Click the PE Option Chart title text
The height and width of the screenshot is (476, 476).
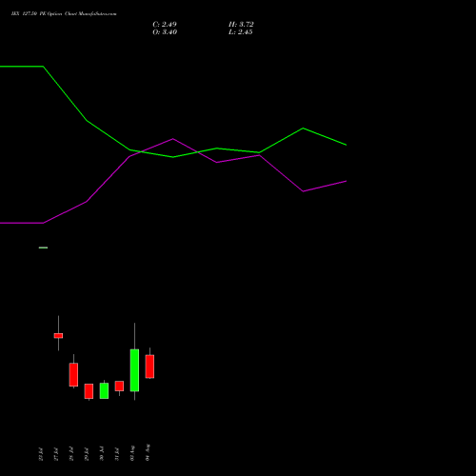tap(64, 14)
